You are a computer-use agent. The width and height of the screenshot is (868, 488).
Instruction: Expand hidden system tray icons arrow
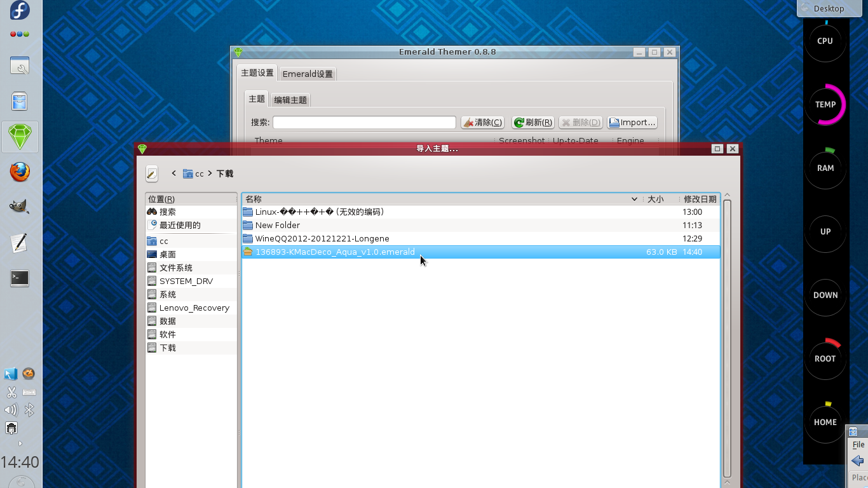click(x=20, y=444)
